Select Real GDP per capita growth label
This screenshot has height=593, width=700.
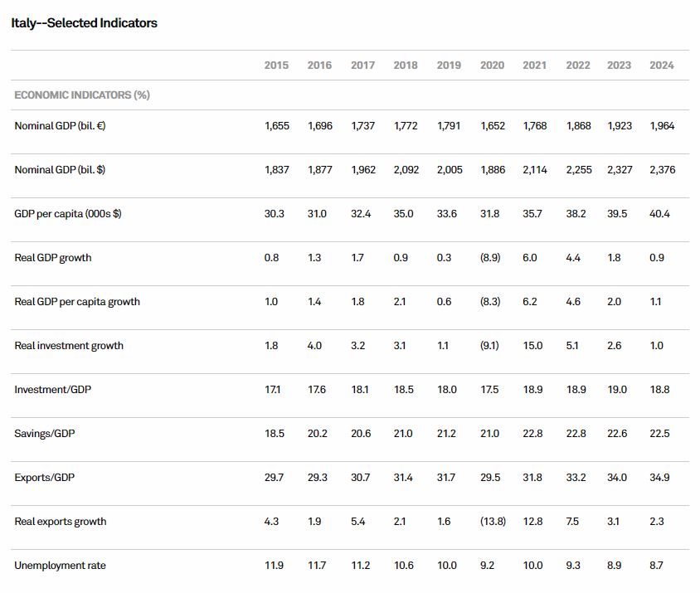[x=77, y=302]
